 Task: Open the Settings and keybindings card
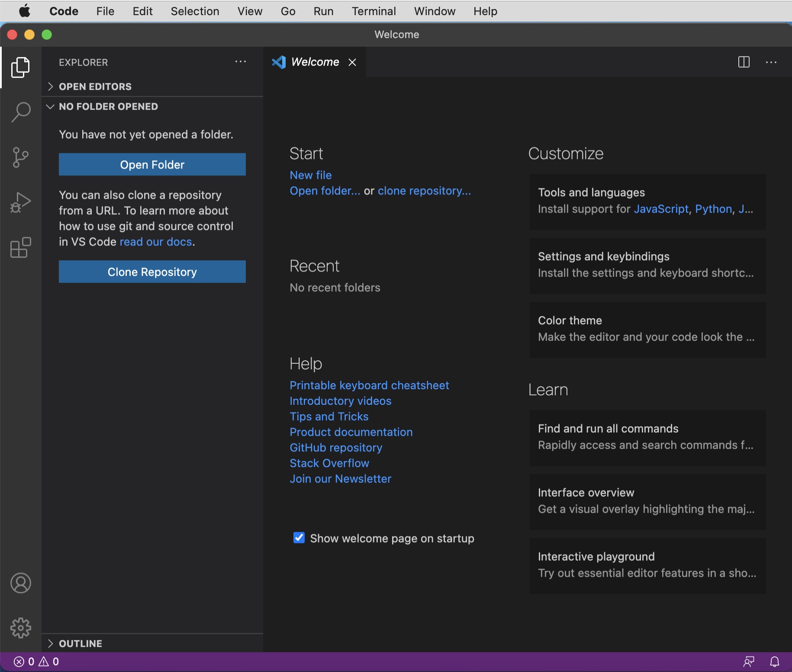click(x=647, y=266)
